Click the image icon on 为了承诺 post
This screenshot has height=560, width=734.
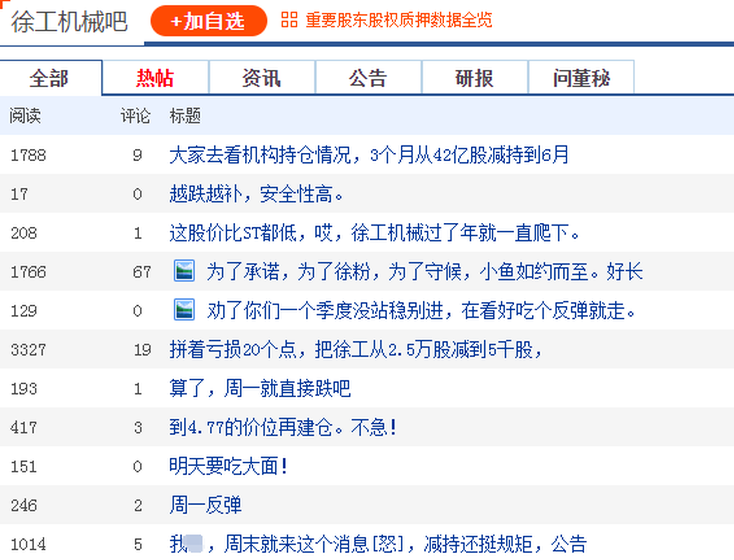184,271
